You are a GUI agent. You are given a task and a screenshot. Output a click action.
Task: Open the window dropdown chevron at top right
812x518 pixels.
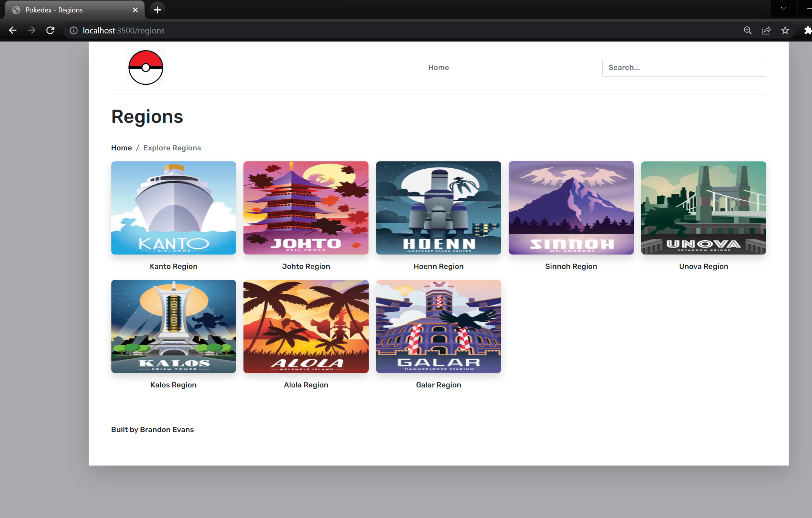click(x=783, y=8)
